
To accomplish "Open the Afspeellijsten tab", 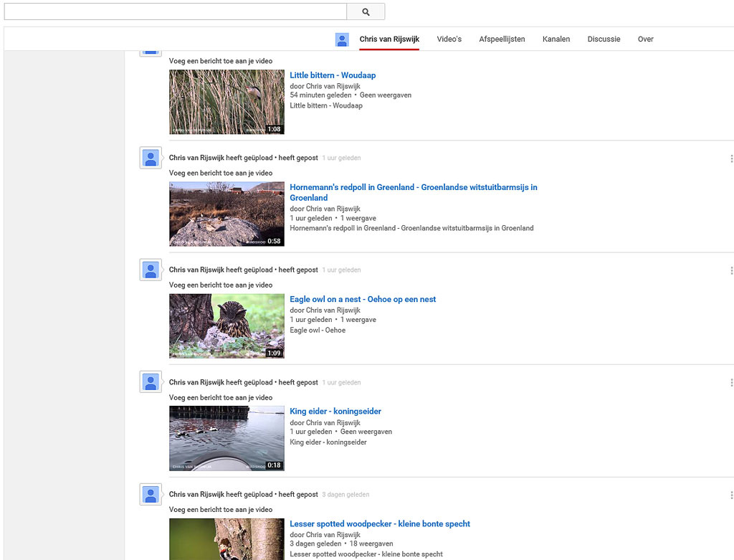I will [x=502, y=39].
